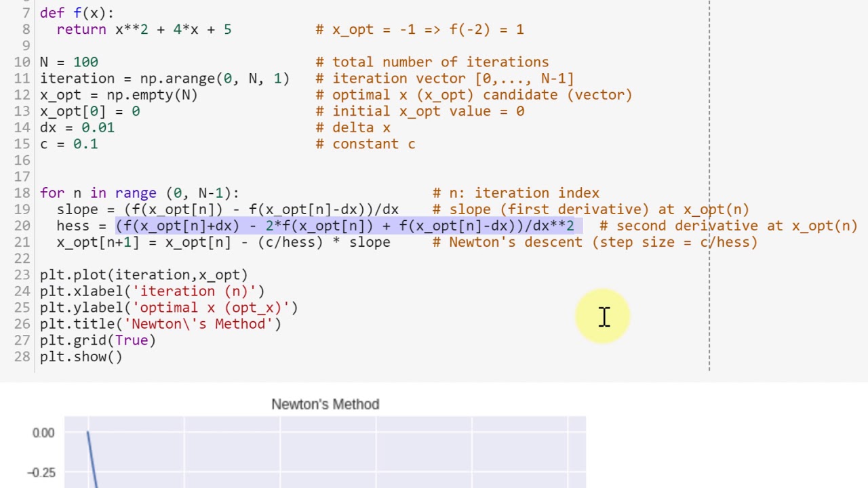This screenshot has width=868, height=488.
Task: Click the 'return x**2 + 4*x + 5' expression
Action: pos(144,29)
